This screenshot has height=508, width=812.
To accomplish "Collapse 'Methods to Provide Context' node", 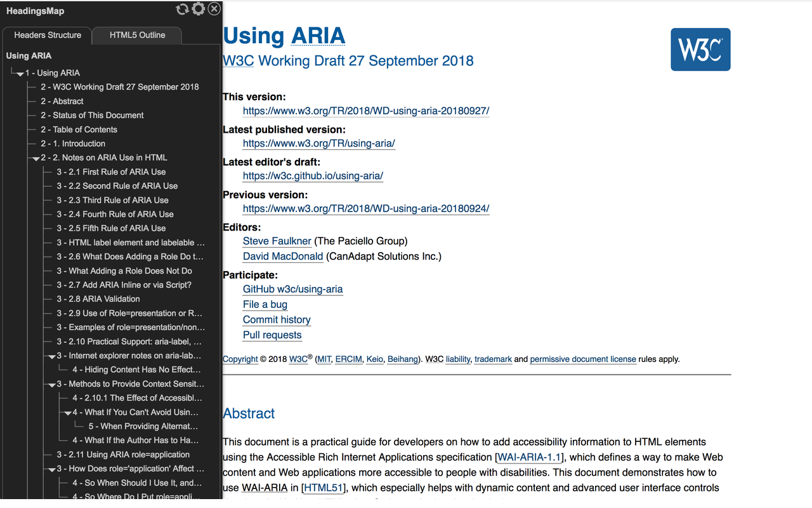I will pos(52,385).
